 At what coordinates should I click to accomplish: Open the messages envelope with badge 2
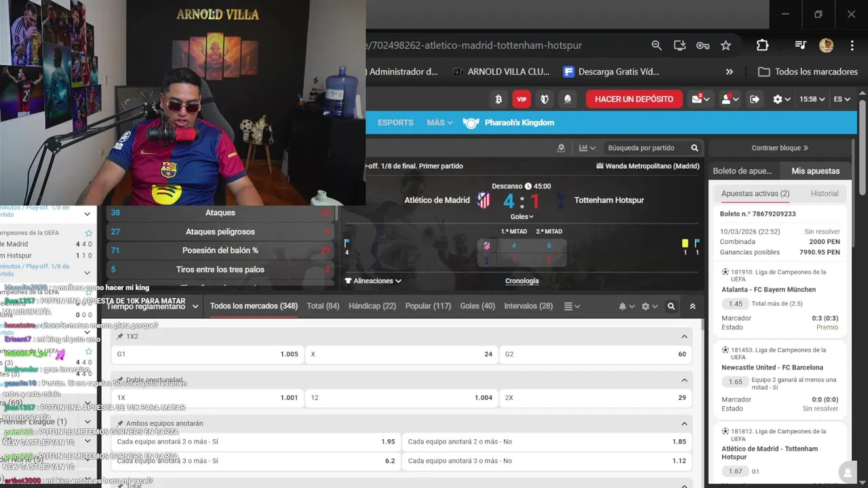(701, 99)
